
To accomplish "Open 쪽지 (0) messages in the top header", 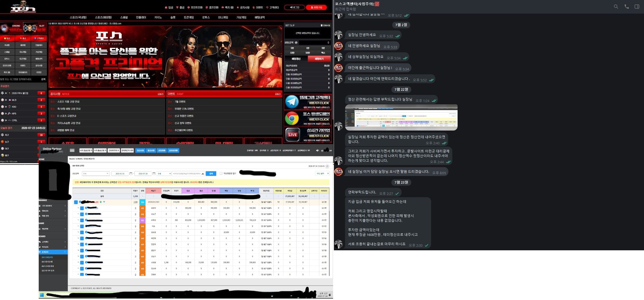I will click(227, 8).
